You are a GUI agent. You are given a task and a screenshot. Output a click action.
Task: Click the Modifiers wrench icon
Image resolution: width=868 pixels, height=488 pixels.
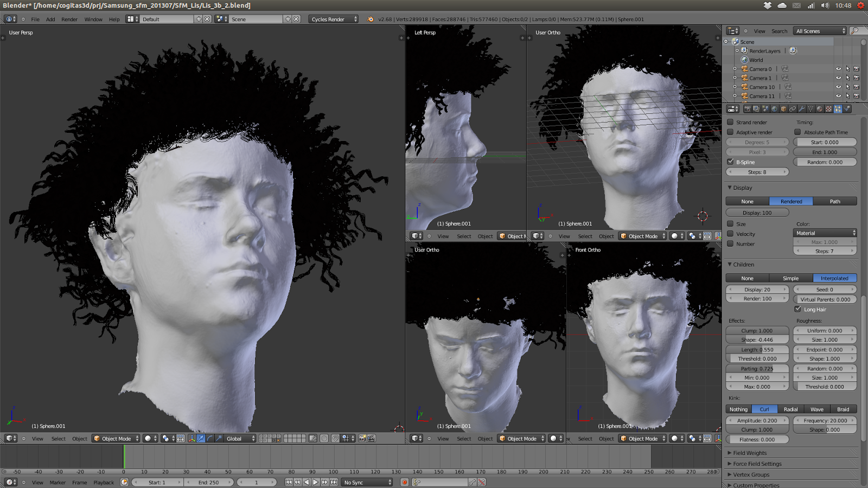click(802, 109)
